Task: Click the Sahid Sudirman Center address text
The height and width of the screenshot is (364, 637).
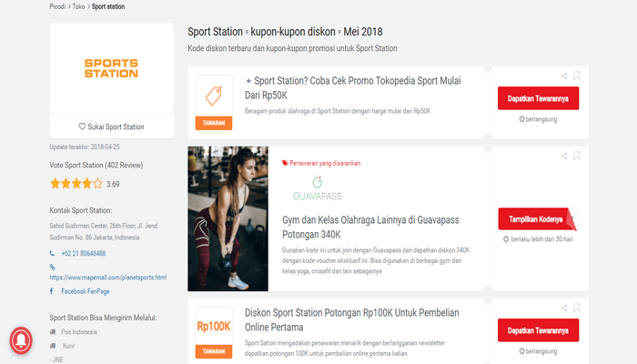Action: point(104,231)
